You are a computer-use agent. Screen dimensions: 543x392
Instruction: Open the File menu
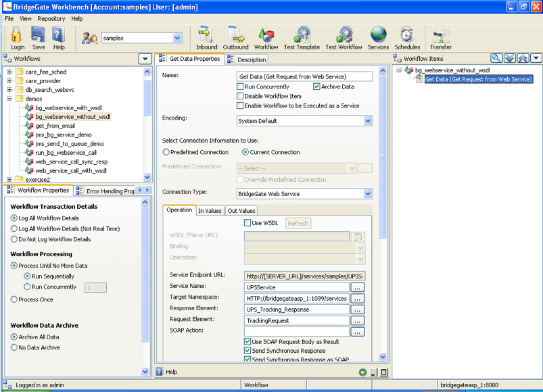coord(9,19)
